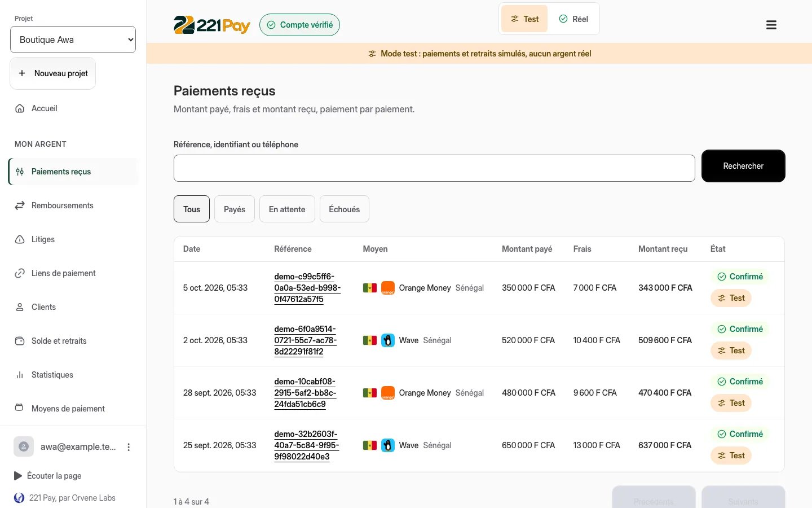812x508 pixels.
Task: Open the hamburger menu icon
Action: (x=771, y=25)
